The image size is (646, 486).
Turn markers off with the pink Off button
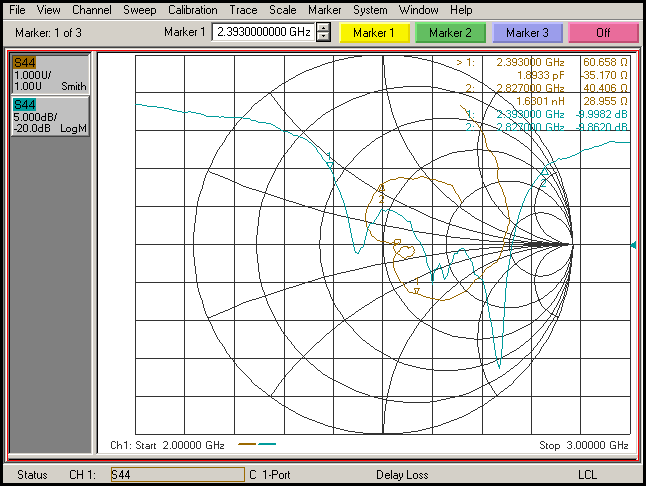[603, 33]
